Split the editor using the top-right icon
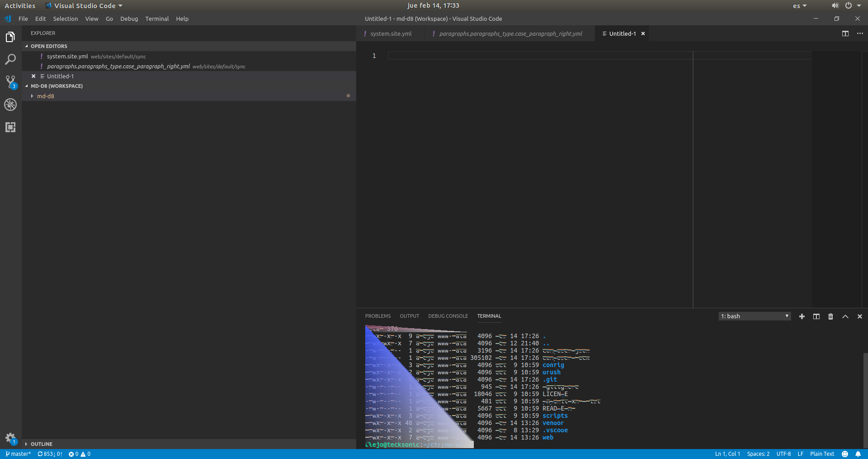The width and height of the screenshot is (868, 459). pos(844,33)
